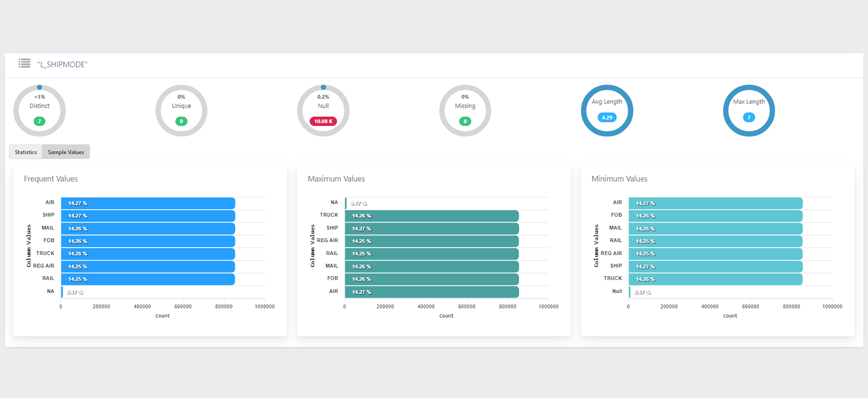The width and height of the screenshot is (868, 398).
Task: Click the Unique gauge green 0 badge
Action: tap(181, 121)
